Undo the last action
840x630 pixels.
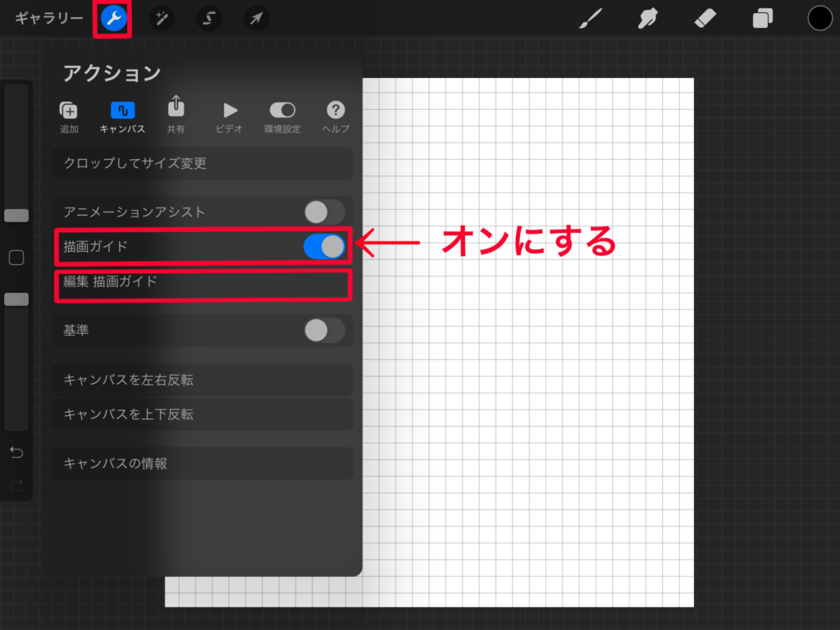(16, 453)
